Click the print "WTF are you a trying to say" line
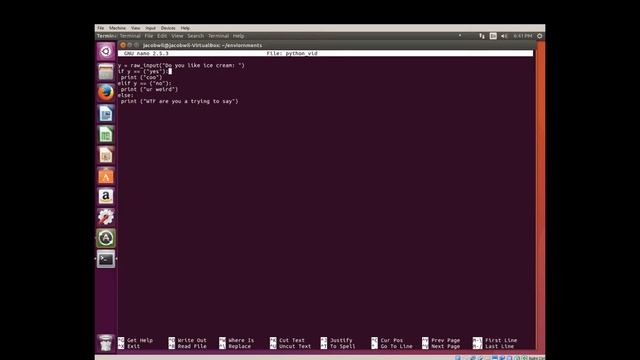This screenshot has height=360, width=640. pyautogui.click(x=180, y=101)
